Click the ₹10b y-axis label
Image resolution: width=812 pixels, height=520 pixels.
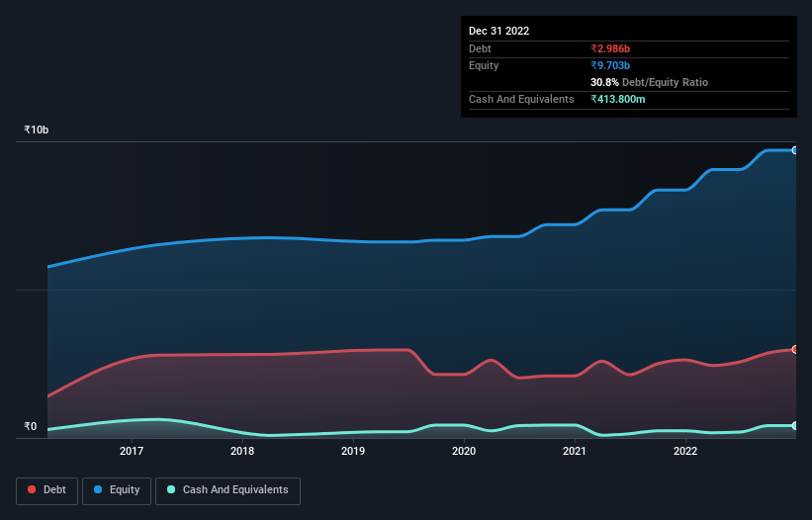tap(37, 130)
